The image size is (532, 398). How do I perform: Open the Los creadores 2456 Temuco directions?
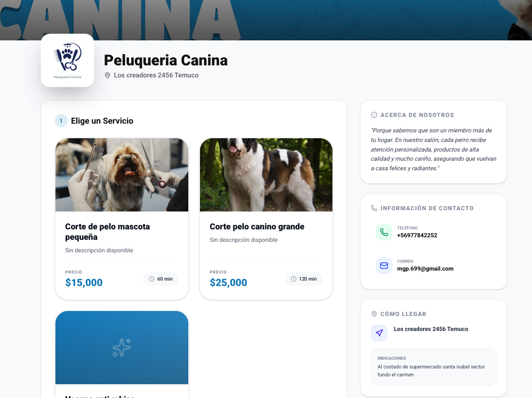pos(431,329)
